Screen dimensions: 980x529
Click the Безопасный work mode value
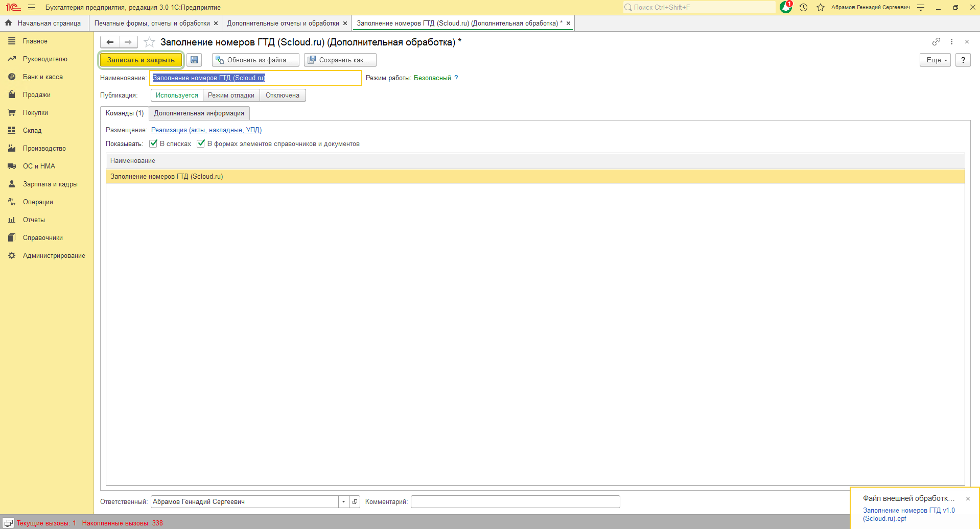432,78
